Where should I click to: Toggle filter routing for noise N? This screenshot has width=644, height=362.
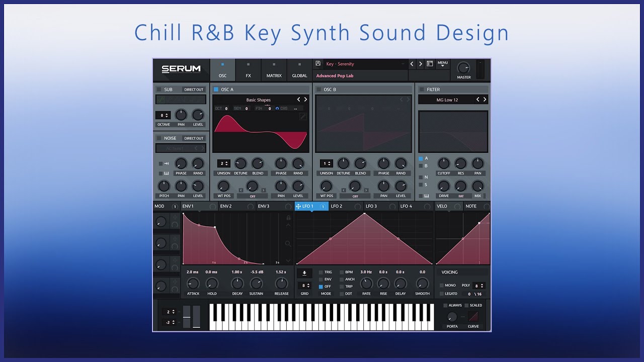421,177
